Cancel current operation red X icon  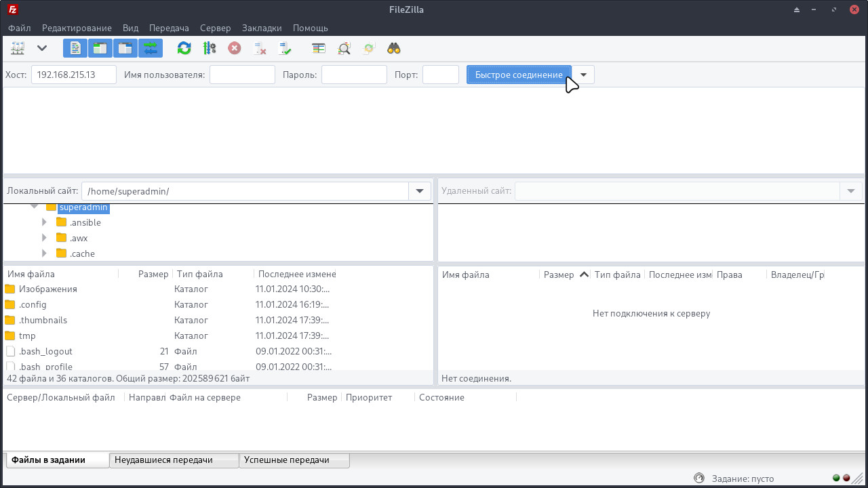pyautogui.click(x=234, y=48)
